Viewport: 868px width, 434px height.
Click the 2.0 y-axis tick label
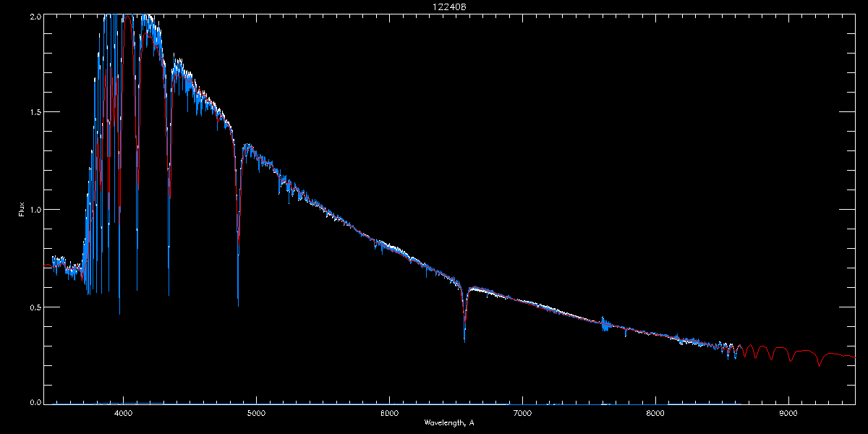(34, 15)
